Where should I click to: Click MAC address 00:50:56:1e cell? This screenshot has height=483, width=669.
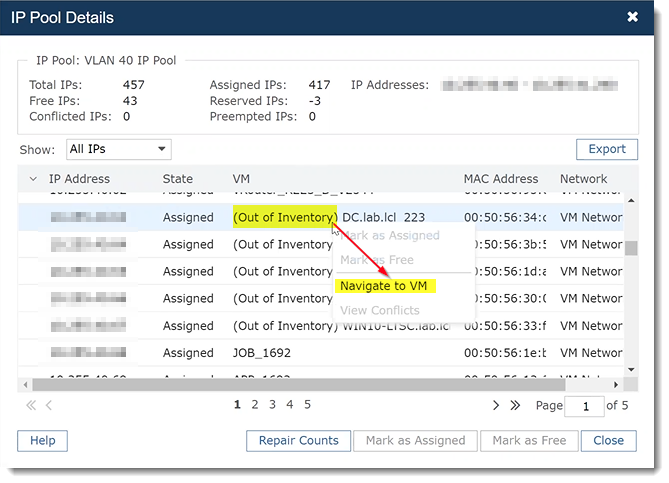[x=505, y=353]
